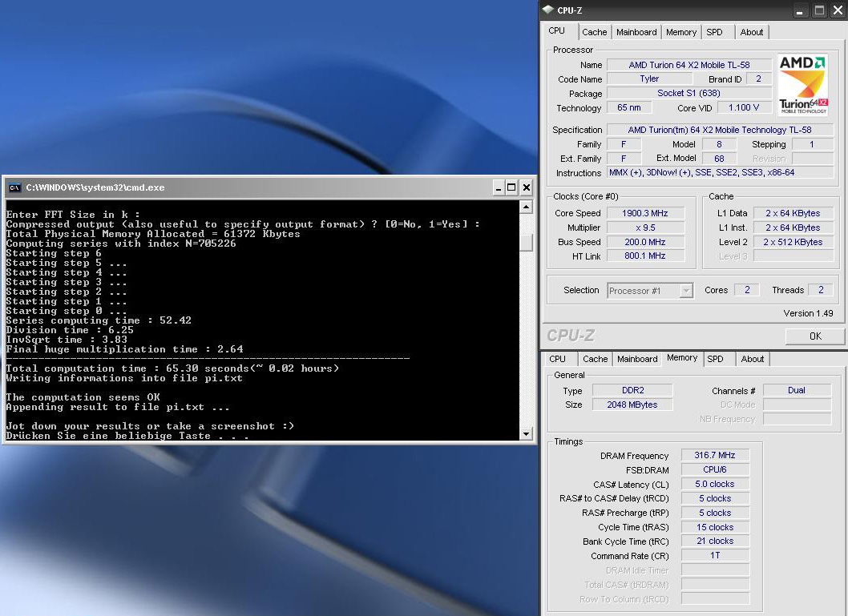Click the Brand ID value 2
Image resolution: width=848 pixels, height=616 pixels.
click(759, 79)
